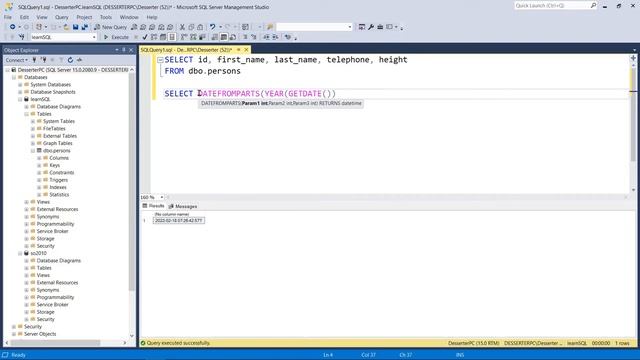Select the Indexes folder in tree
Screen dimensions: 640x360
(58, 187)
